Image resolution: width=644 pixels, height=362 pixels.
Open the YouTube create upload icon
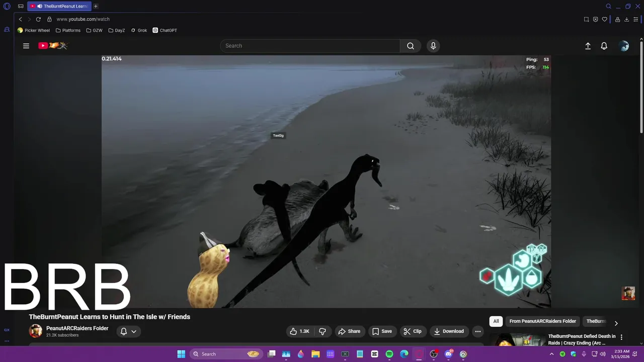[588, 46]
